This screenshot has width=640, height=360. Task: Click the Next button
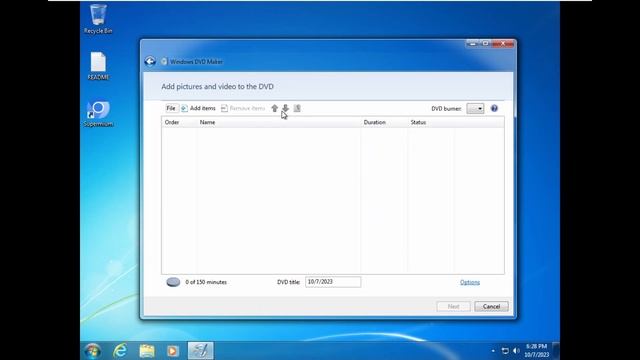[x=453, y=306]
